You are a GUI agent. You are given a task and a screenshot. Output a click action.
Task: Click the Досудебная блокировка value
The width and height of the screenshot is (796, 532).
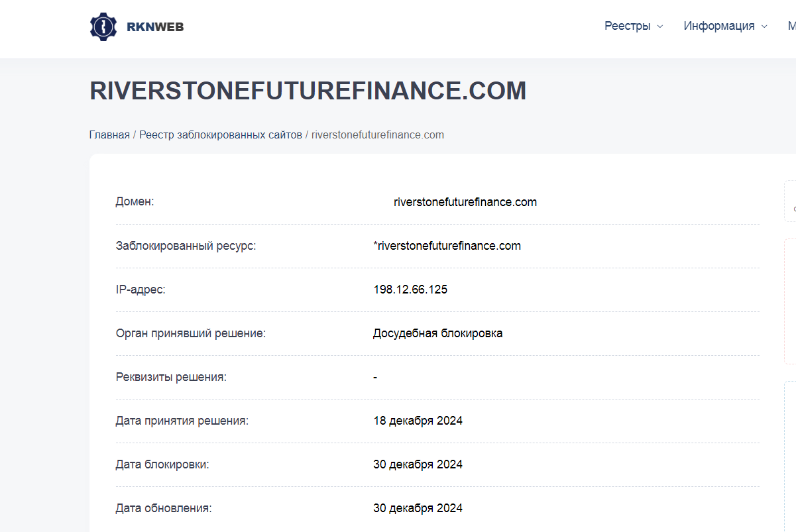point(437,333)
